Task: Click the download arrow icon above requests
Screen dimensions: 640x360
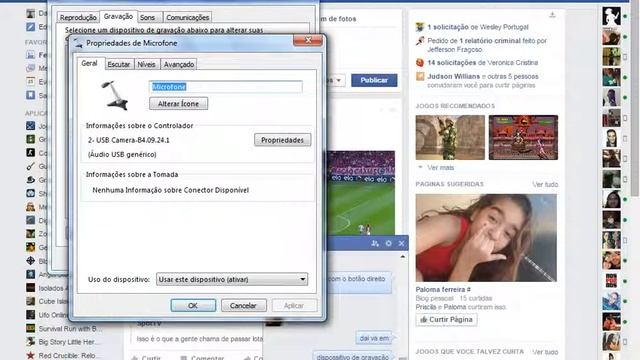Action: (x=552, y=15)
